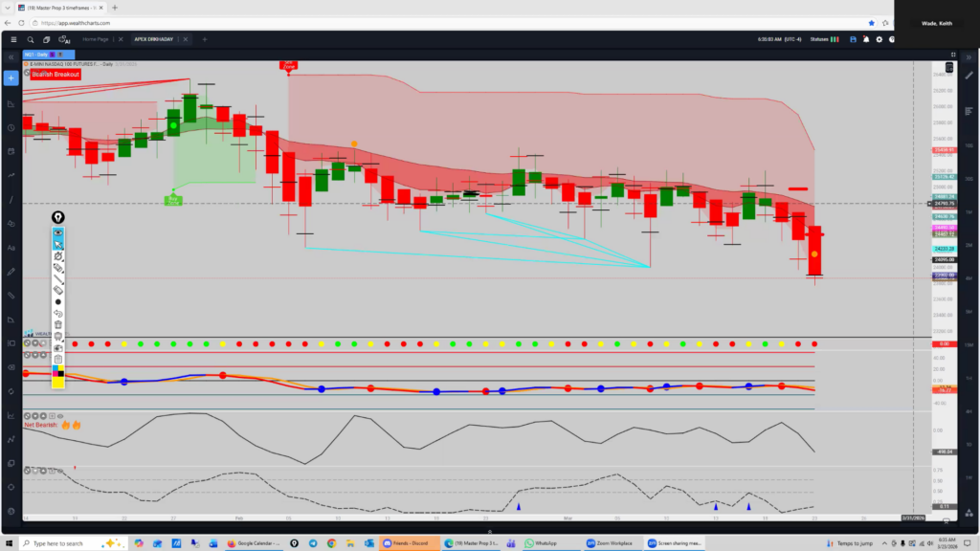
Task: Toggle the eye visibility in floating toolbar
Action: (x=58, y=232)
